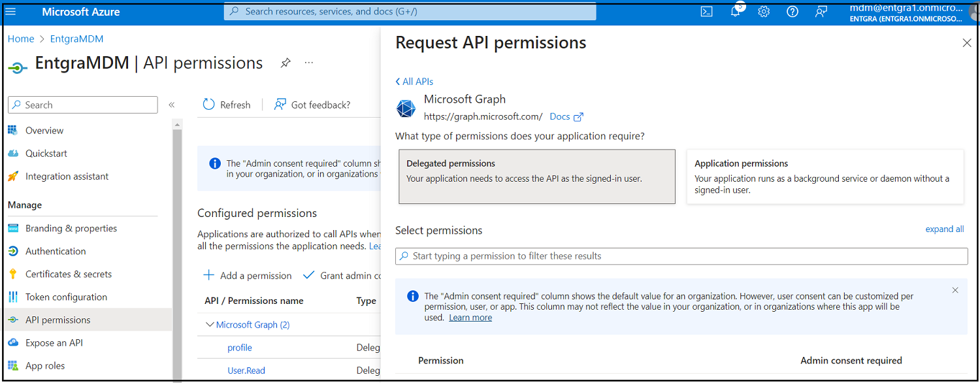Viewport: 980px width, 383px height.
Task: Open Quickstart in sidebar
Action: (x=46, y=154)
